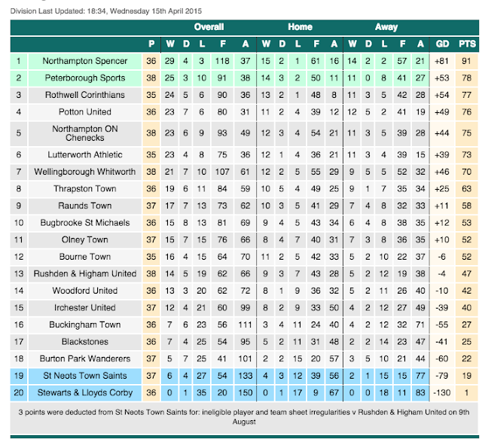The height and width of the screenshot is (448, 482).
Task: Click the Away group header
Action: pyautogui.click(x=386, y=27)
